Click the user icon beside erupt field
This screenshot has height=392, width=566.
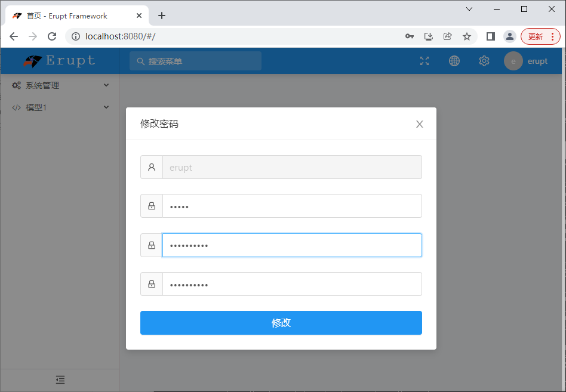click(x=152, y=167)
